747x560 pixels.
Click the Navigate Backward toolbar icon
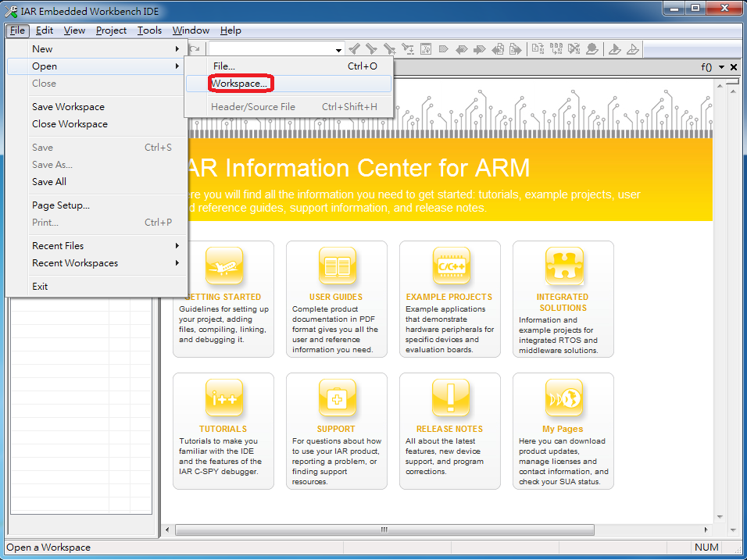(x=498, y=48)
